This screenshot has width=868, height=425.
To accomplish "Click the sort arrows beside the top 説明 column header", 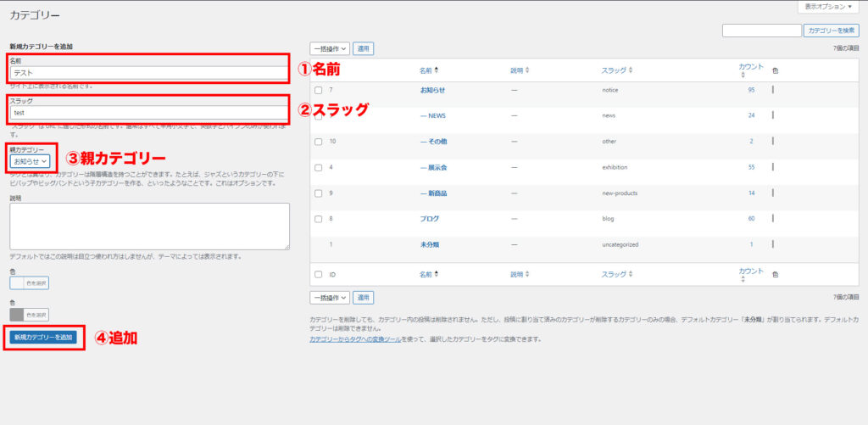I will point(528,70).
